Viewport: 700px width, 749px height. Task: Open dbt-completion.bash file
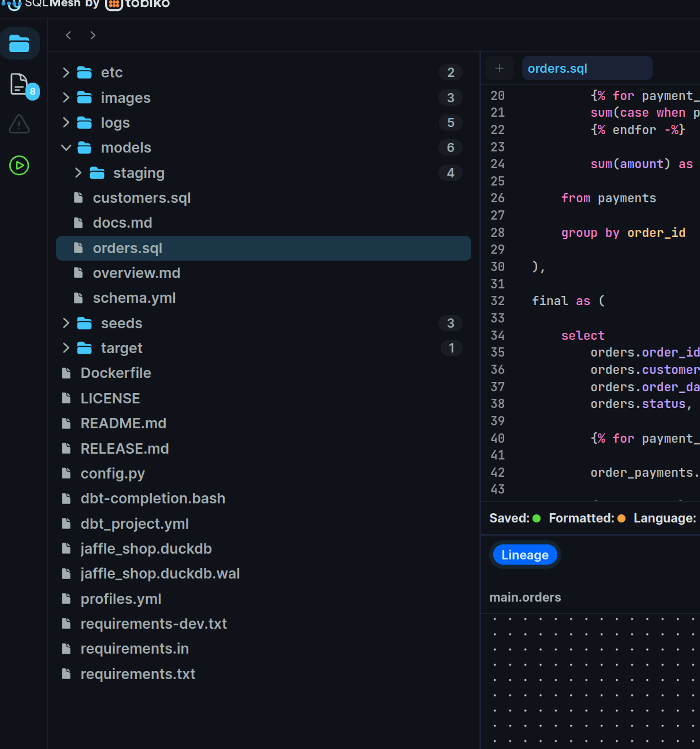point(153,498)
